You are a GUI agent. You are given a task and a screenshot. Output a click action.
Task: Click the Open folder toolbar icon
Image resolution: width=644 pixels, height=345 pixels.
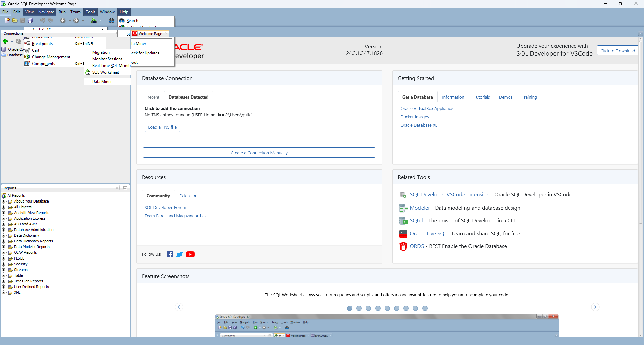15,21
